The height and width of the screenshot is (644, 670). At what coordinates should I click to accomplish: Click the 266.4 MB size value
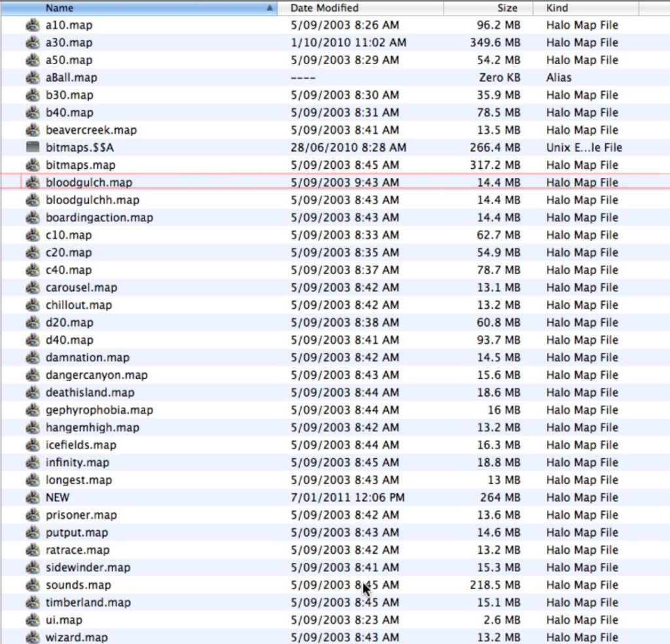pyautogui.click(x=495, y=148)
